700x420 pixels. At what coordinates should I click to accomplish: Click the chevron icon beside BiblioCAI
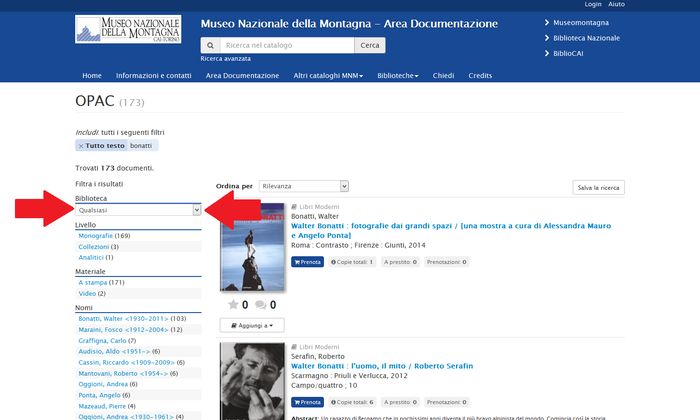tap(547, 53)
